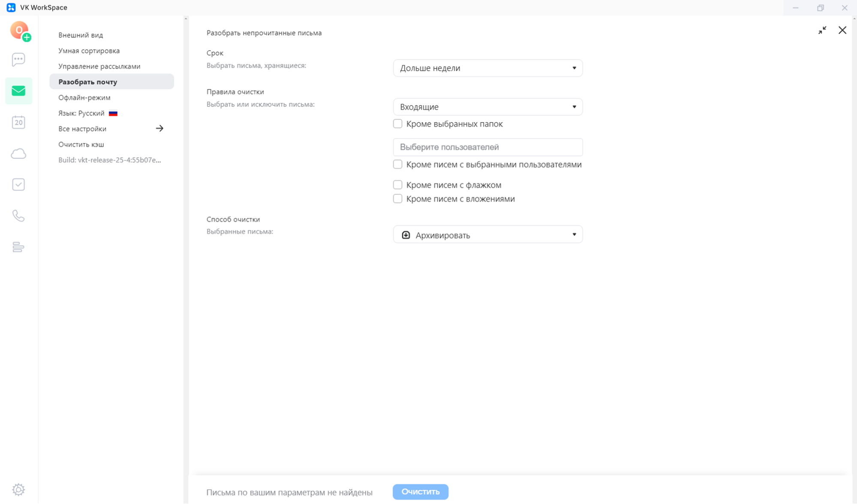Image resolution: width=857 pixels, height=504 pixels.
Task: Open the chat messenger sidebar icon
Action: (18, 60)
